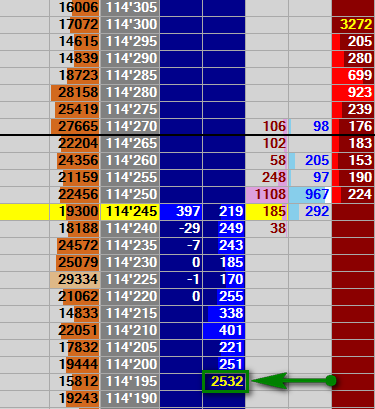Image resolution: width=375 pixels, height=409 pixels.
Task: Select the volume value 28158
Action: (x=75, y=92)
